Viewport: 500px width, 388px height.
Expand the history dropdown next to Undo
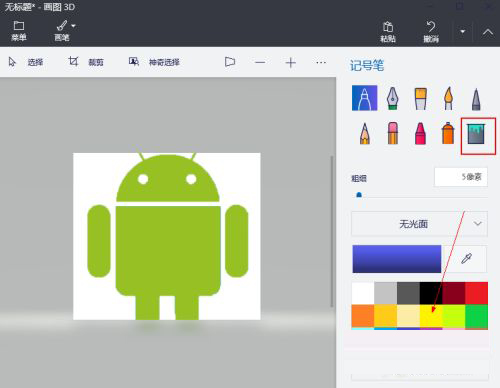(x=463, y=32)
